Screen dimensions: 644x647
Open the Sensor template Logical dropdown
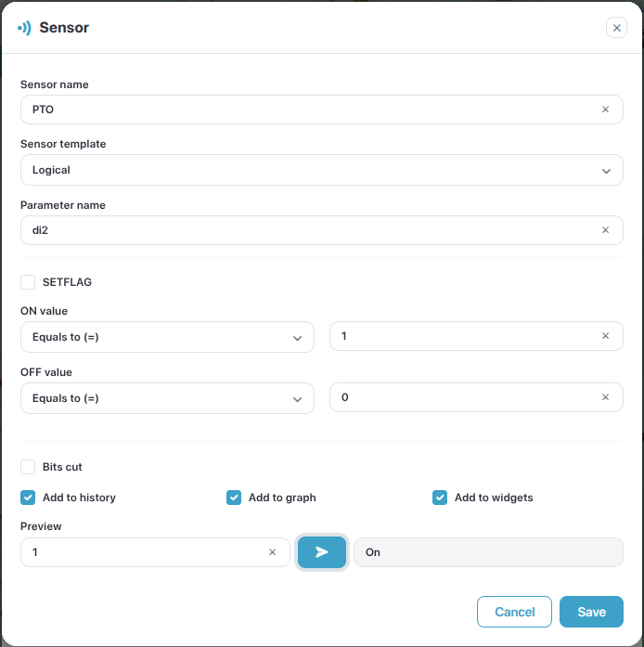tap(322, 170)
